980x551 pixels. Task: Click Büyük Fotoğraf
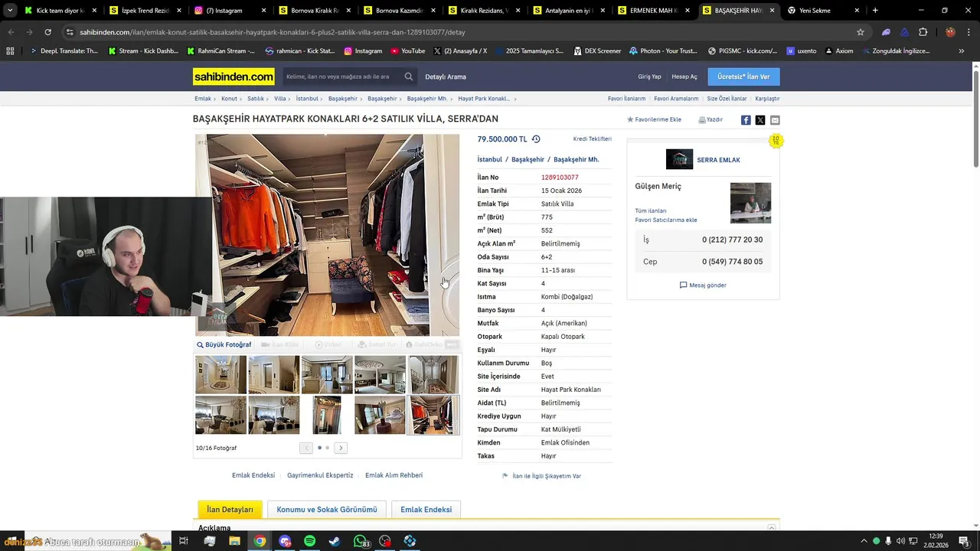click(x=224, y=344)
